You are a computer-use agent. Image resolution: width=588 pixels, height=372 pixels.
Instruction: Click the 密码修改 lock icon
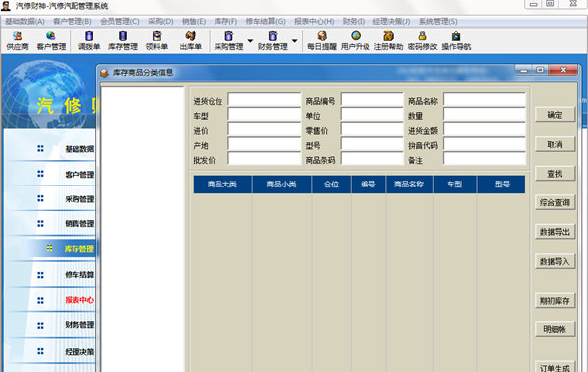[423, 41]
